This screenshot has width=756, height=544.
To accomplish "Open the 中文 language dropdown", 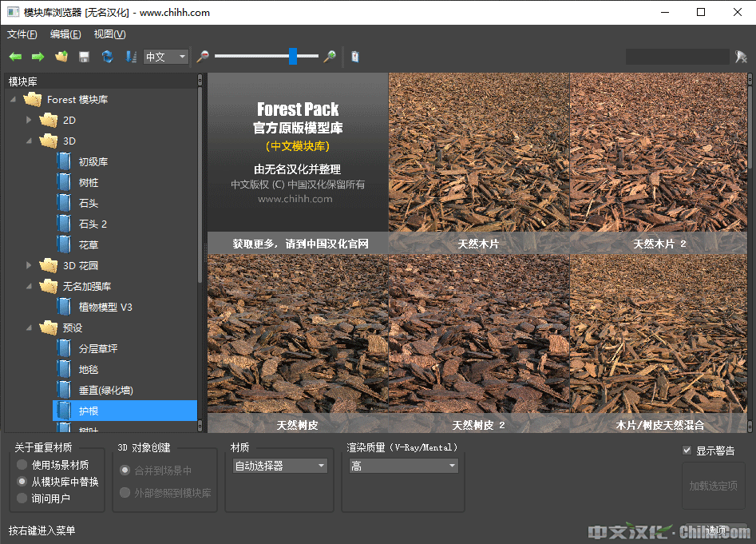I will pyautogui.click(x=166, y=57).
